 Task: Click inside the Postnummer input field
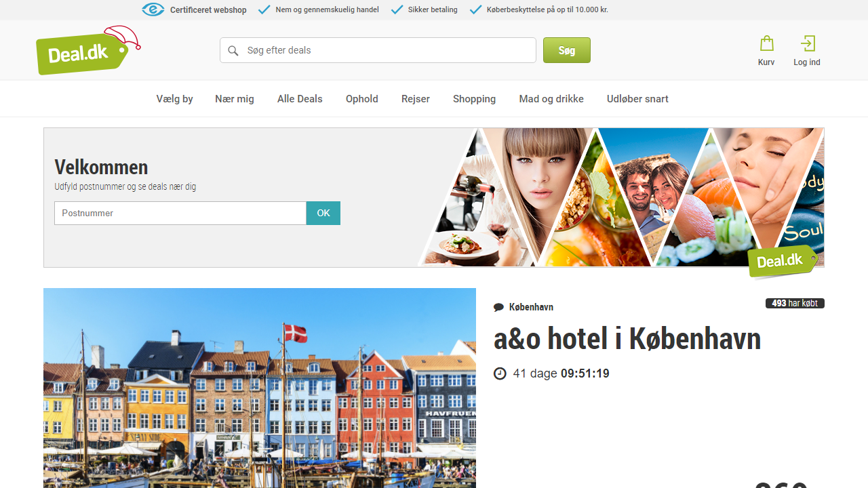coord(180,213)
